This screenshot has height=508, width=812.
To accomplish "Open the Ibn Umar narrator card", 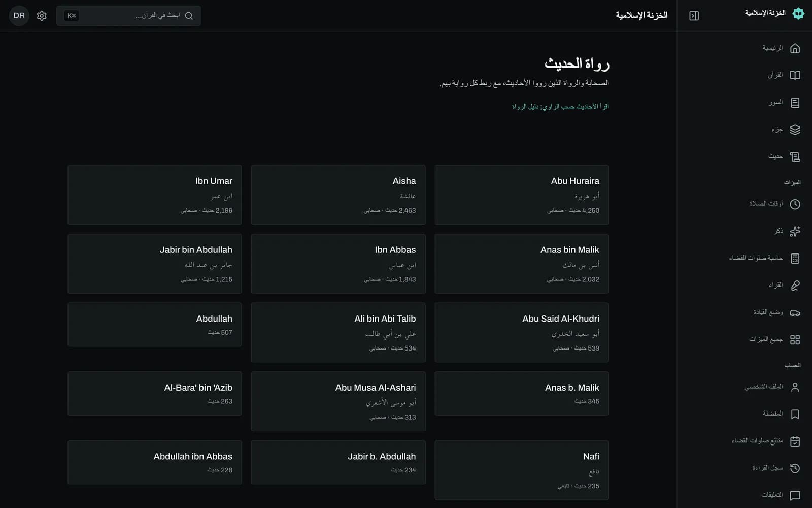I will click(155, 195).
